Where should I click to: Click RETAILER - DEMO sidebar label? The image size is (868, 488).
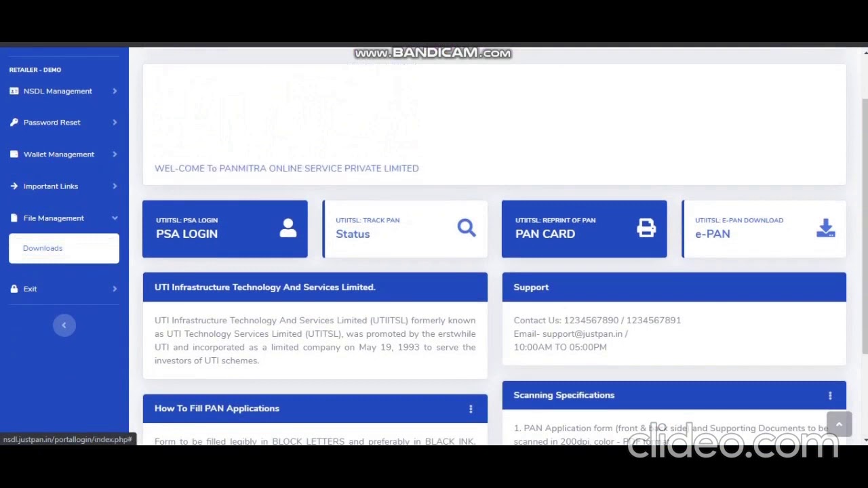click(35, 70)
